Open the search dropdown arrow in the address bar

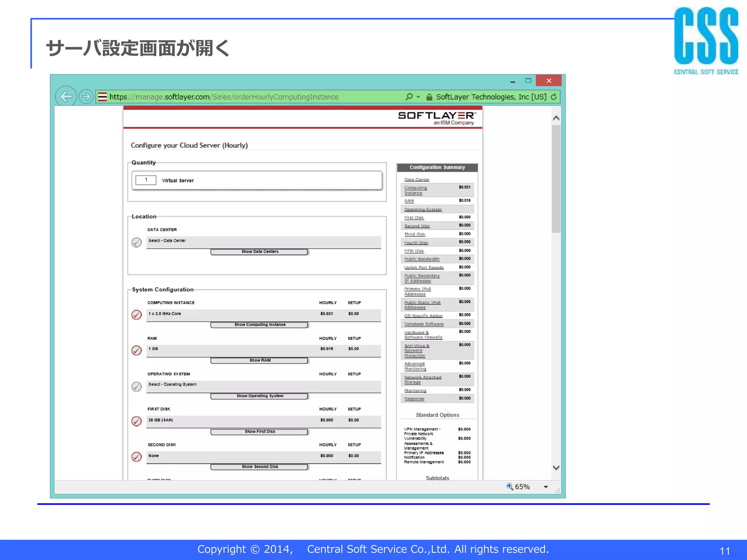(x=418, y=97)
